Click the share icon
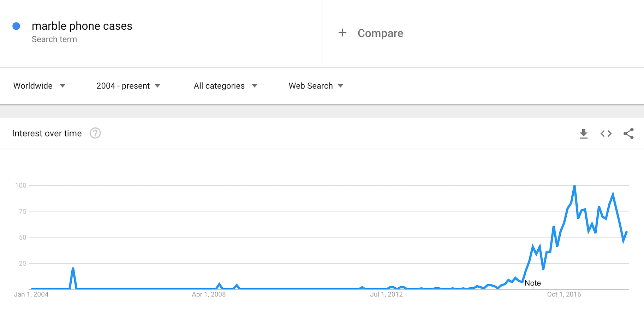The image size is (644, 330). pyautogui.click(x=628, y=134)
